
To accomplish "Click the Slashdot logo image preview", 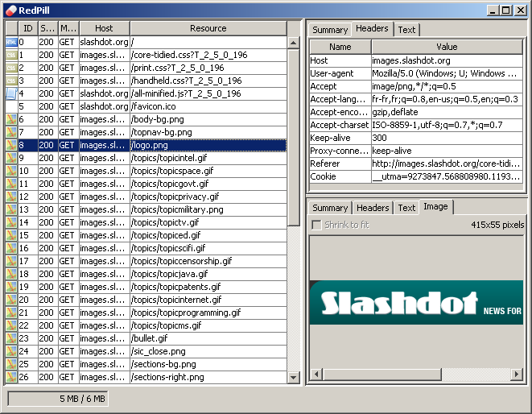I will tap(416, 302).
